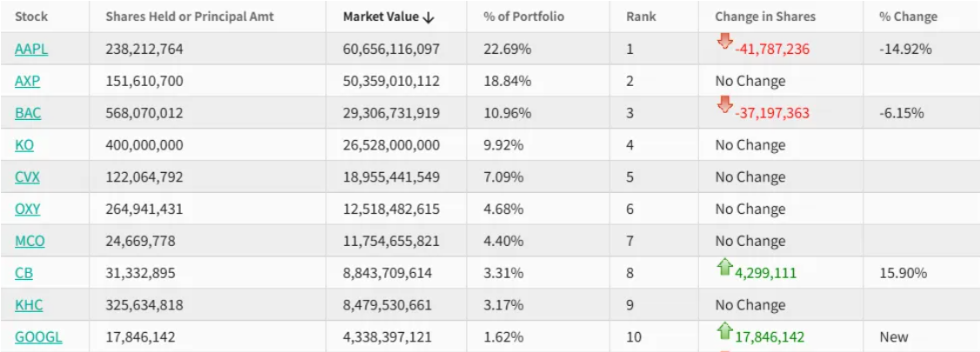Sort by the % Change column header
Image resolution: width=980 pixels, height=352 pixels.
pos(908,17)
